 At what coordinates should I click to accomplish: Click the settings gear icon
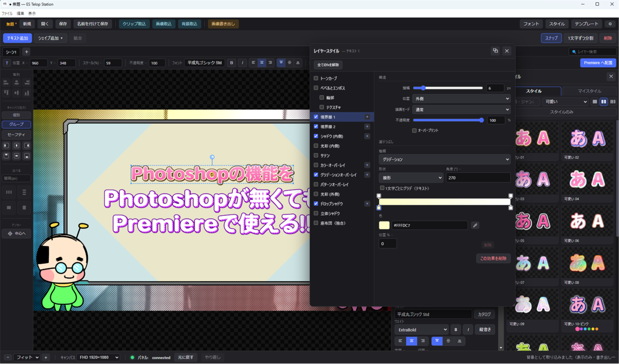[x=610, y=24]
